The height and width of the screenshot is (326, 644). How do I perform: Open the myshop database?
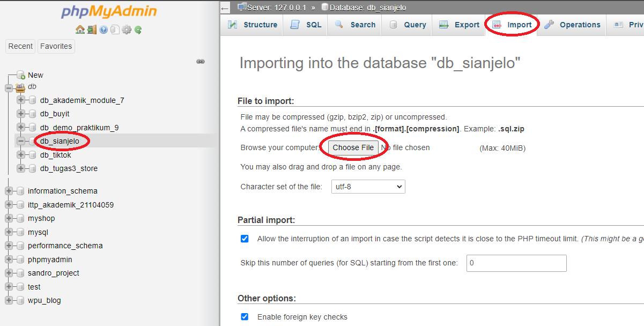[x=41, y=218]
